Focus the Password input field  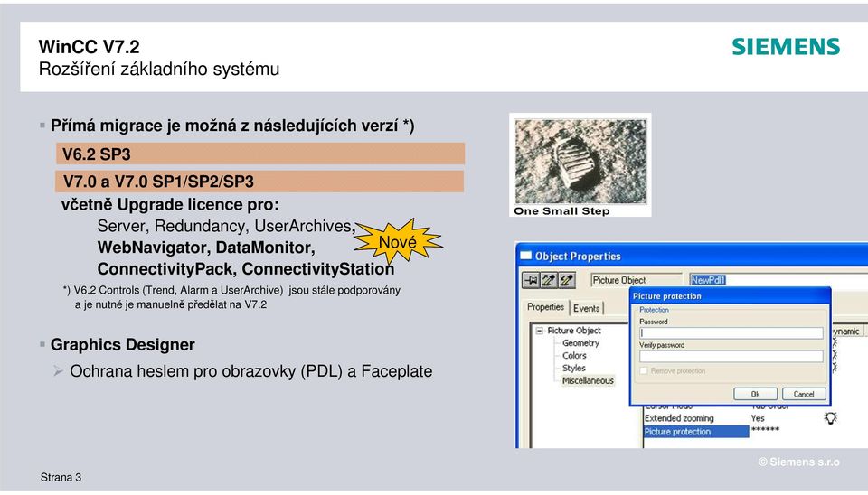[x=731, y=332]
